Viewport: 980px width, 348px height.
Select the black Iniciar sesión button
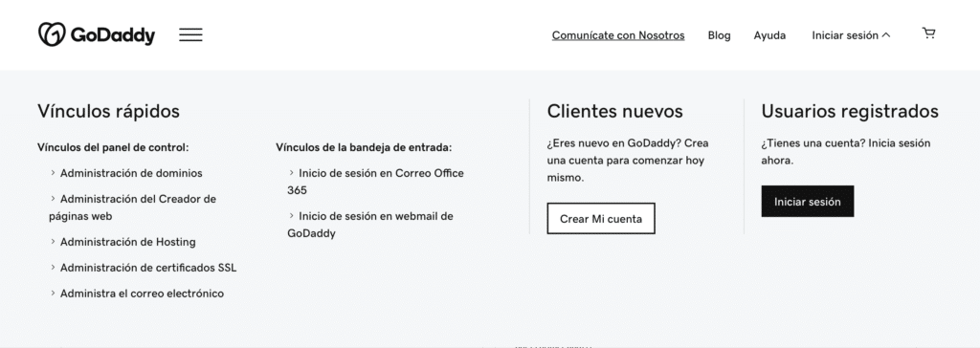[x=808, y=201]
